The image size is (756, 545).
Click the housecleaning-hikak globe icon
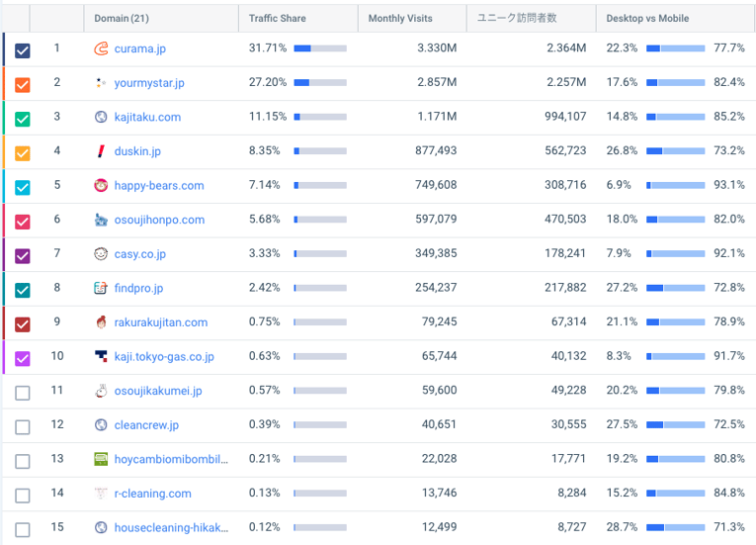(x=101, y=527)
